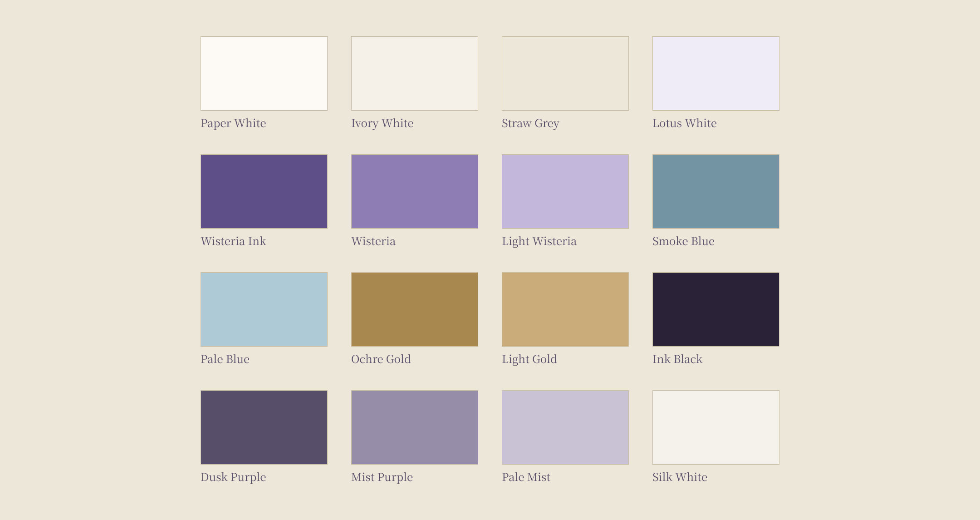Click the 'Lotus White' label text

685,123
